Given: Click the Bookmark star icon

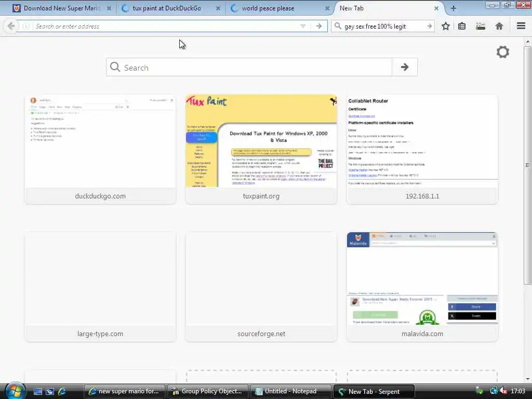Looking at the screenshot, I should (445, 26).
